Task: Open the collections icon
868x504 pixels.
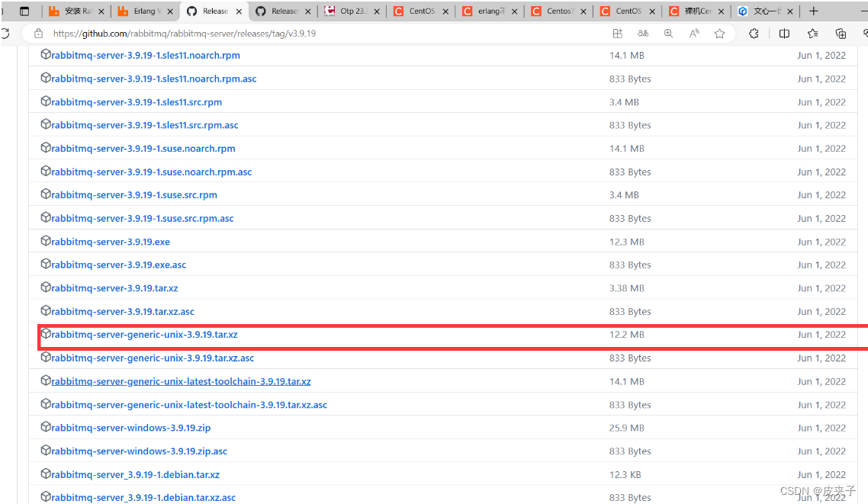Action: (x=841, y=34)
